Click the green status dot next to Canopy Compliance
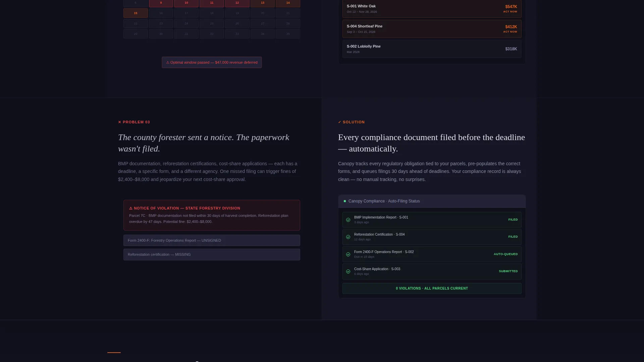This screenshot has width=644, height=362. tap(345, 201)
